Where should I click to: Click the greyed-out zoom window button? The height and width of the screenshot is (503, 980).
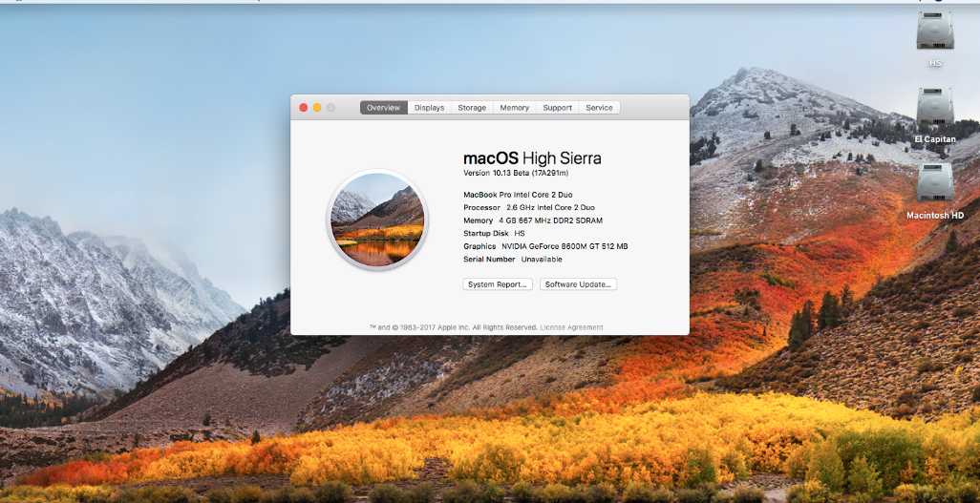[x=330, y=108]
